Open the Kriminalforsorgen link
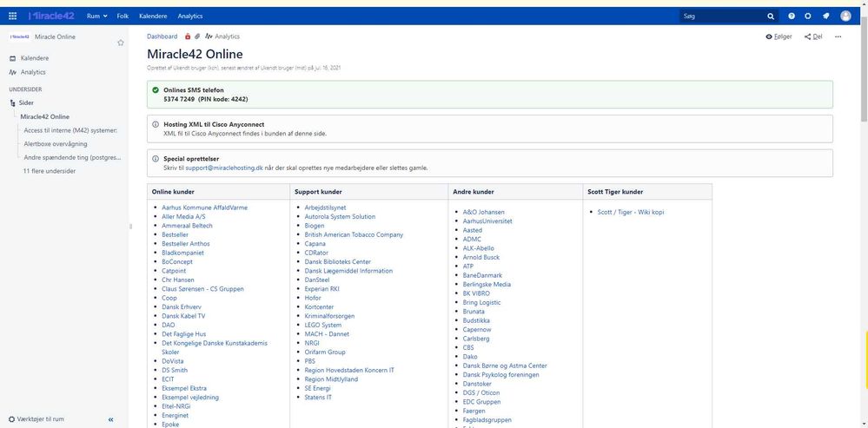 [329, 316]
